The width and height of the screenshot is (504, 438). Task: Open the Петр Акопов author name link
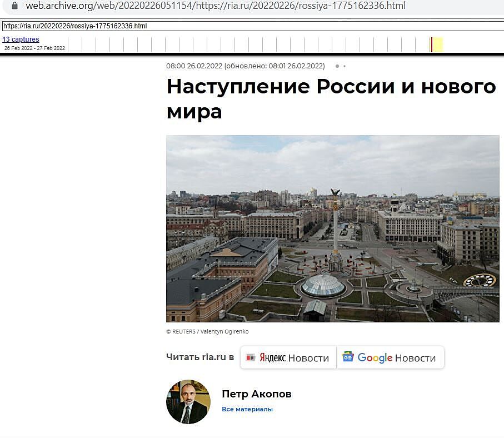[256, 394]
